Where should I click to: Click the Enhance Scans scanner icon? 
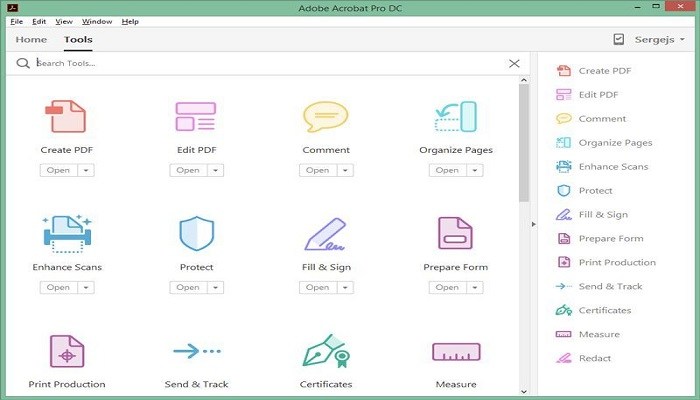[x=67, y=233]
